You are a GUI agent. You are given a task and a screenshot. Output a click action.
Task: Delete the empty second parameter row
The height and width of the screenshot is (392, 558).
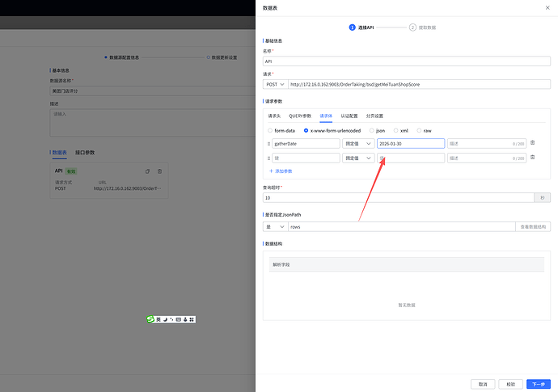pyautogui.click(x=532, y=158)
